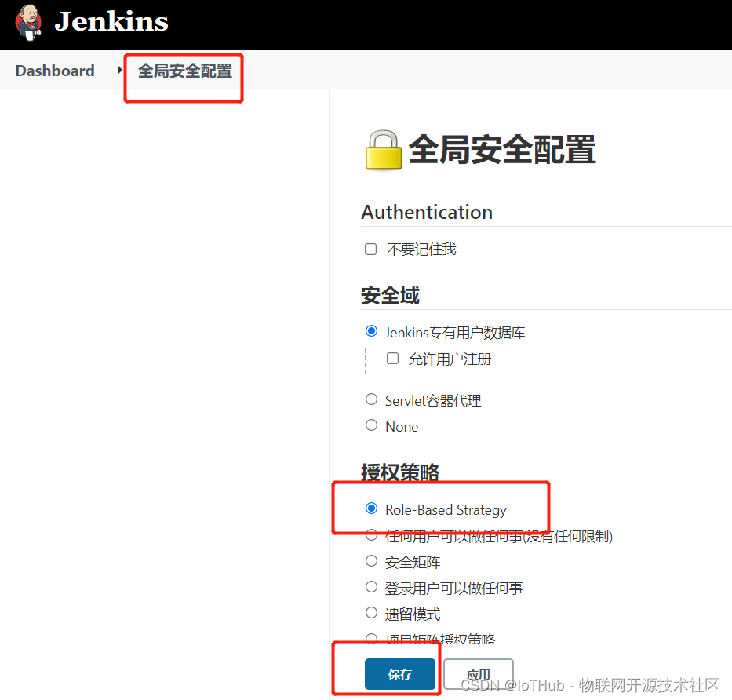Select 任何用户可以做任何事 radio option
The image size is (732, 700).
coord(372,535)
